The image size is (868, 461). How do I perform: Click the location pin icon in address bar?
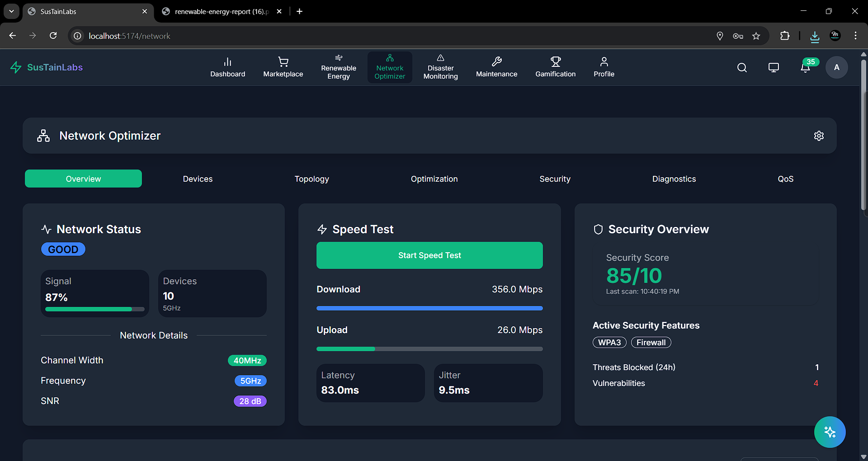(x=720, y=36)
